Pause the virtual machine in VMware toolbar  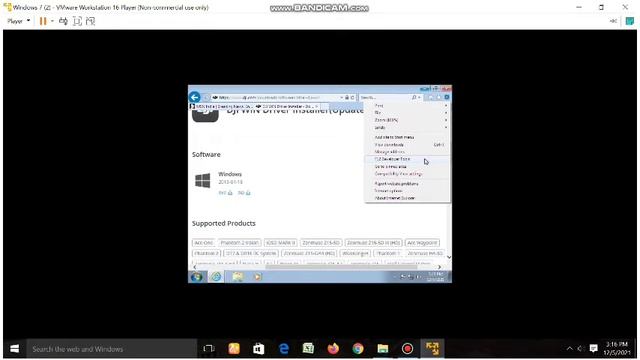coord(43,21)
